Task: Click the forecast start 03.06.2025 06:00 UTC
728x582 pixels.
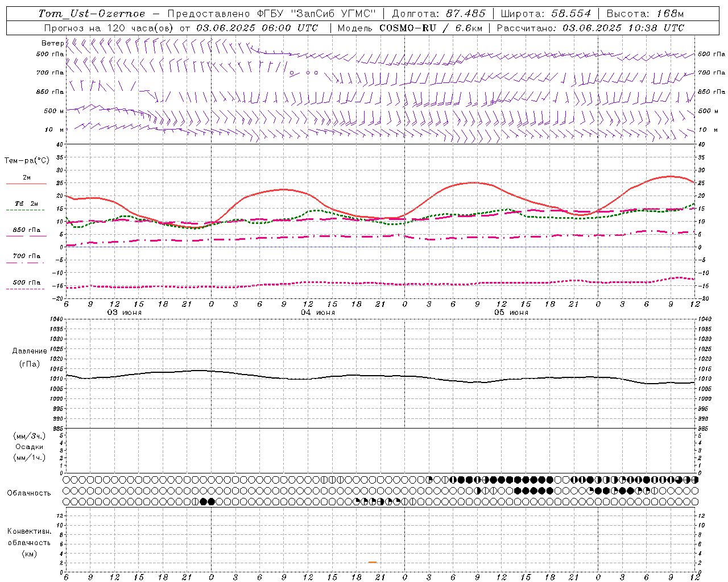Action: (257, 28)
